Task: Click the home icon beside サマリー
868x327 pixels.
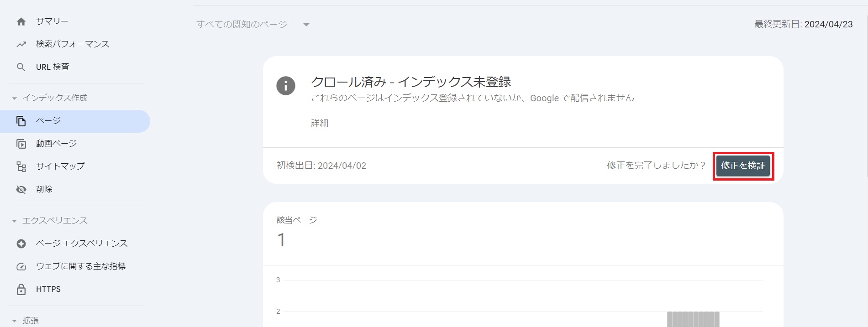Action: coord(21,21)
